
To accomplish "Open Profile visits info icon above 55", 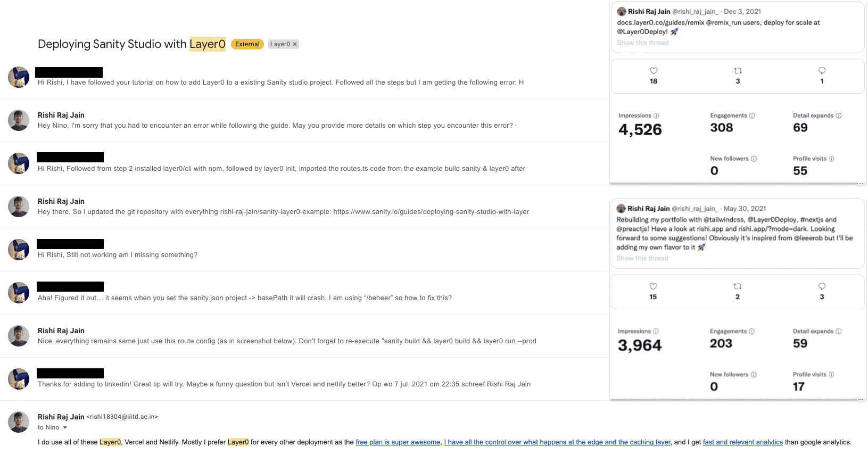I will (831, 159).
